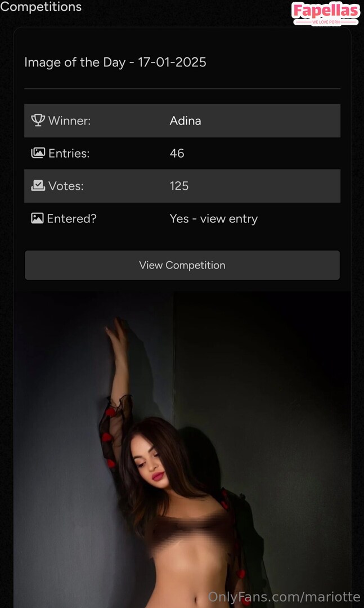
Task: Click the entries count 46
Action: [177, 153]
